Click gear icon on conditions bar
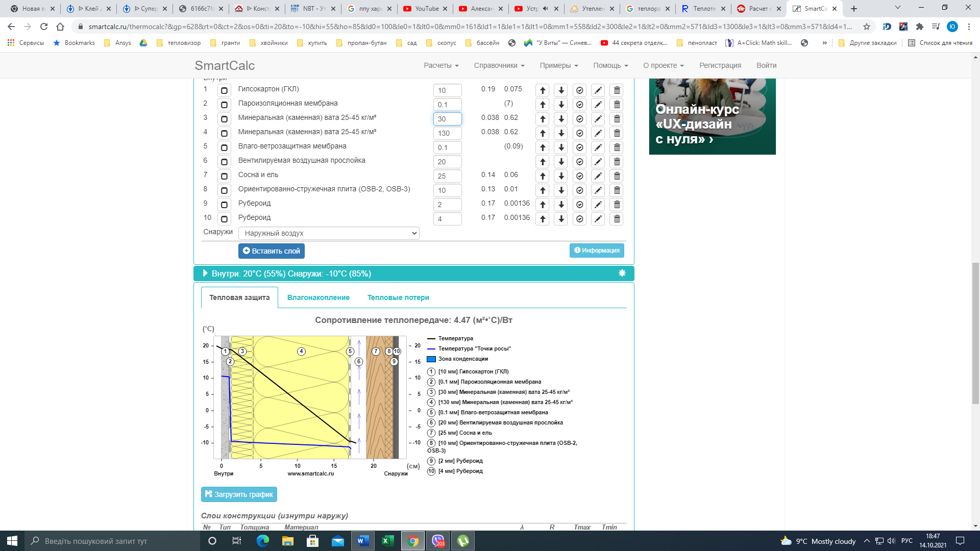Image resolution: width=980 pixels, height=551 pixels. point(622,273)
